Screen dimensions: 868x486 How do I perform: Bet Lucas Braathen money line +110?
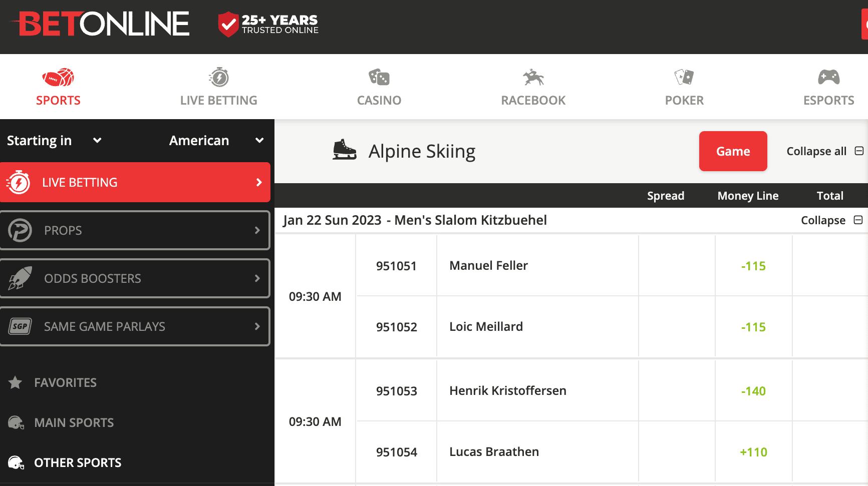pyautogui.click(x=753, y=452)
